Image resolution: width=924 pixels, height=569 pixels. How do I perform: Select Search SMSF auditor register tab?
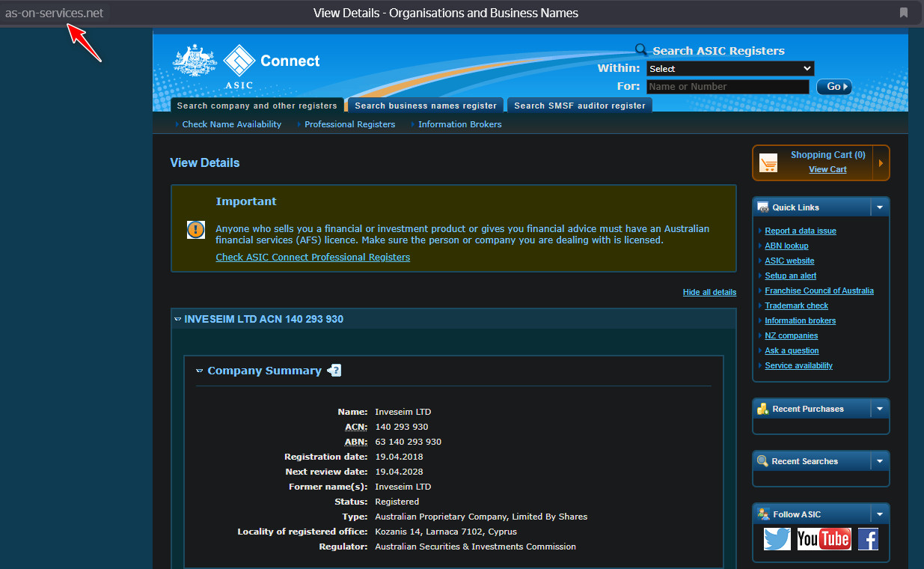[x=580, y=106]
